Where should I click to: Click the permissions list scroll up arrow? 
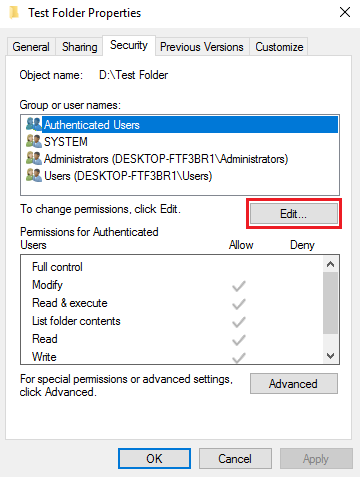330,264
